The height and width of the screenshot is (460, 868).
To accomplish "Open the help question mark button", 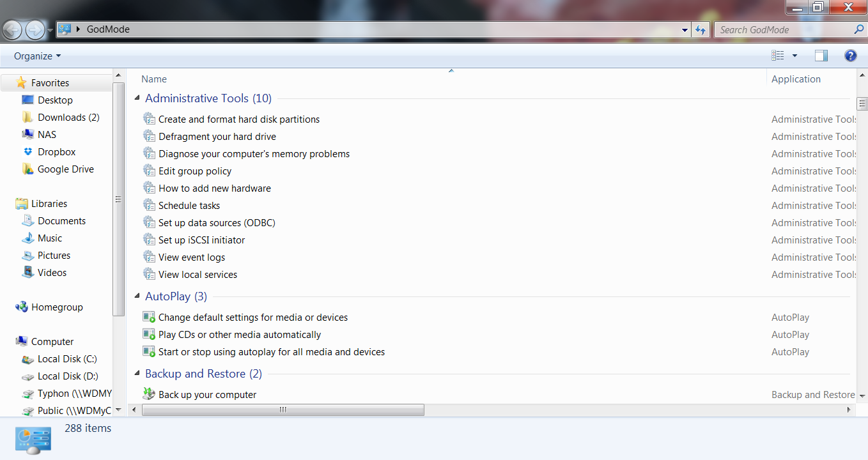I will 851,56.
